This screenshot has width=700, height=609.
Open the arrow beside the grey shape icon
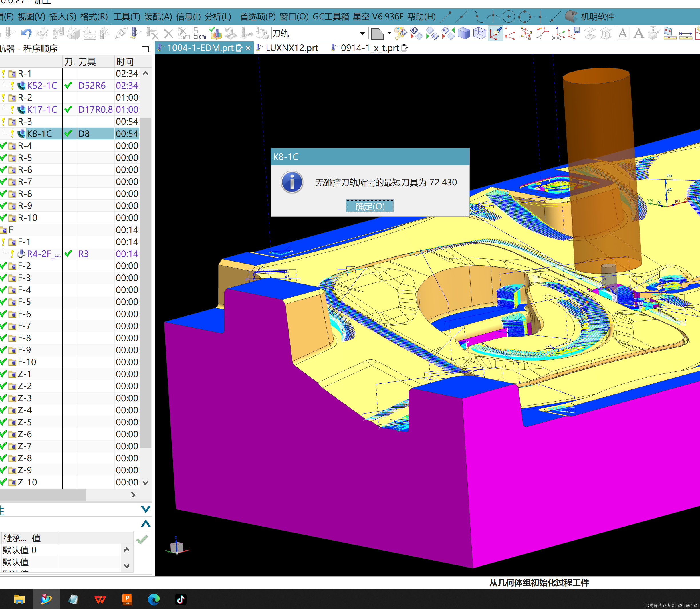click(389, 33)
